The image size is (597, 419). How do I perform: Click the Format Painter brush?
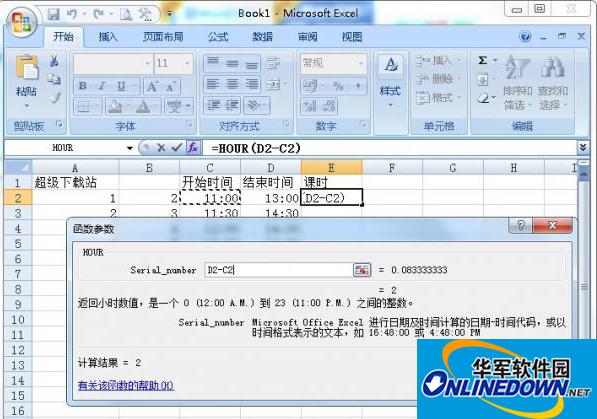tap(54, 98)
